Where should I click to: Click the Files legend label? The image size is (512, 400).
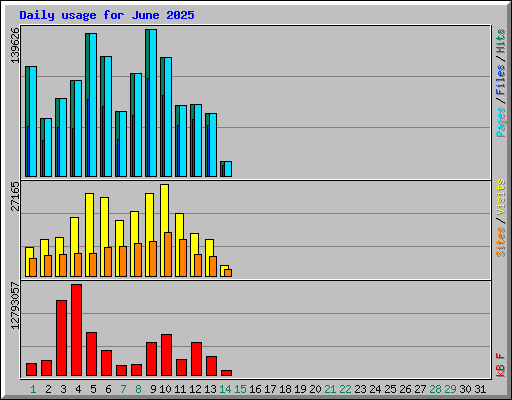[501, 80]
